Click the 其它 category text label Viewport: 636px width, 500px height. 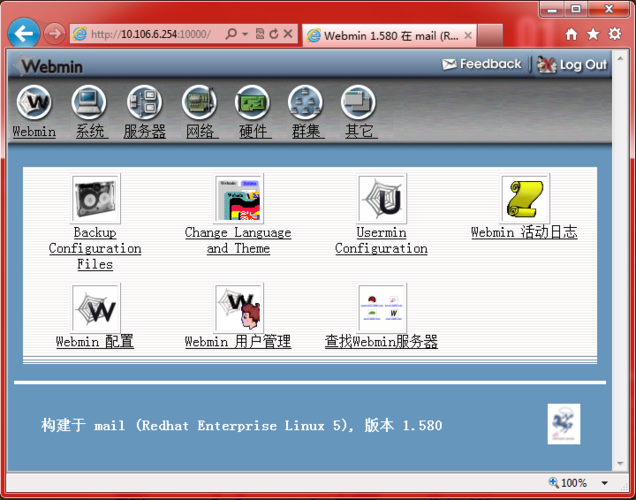coord(361,131)
